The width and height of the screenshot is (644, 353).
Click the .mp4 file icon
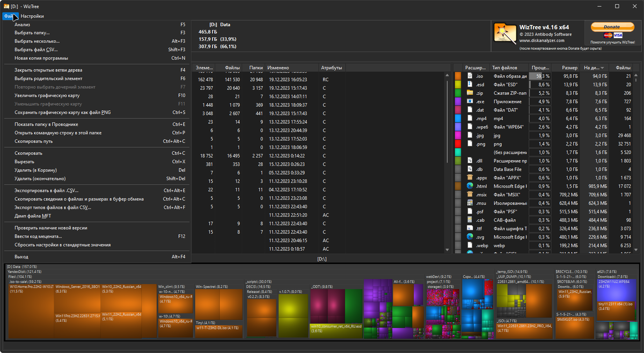tap(470, 118)
